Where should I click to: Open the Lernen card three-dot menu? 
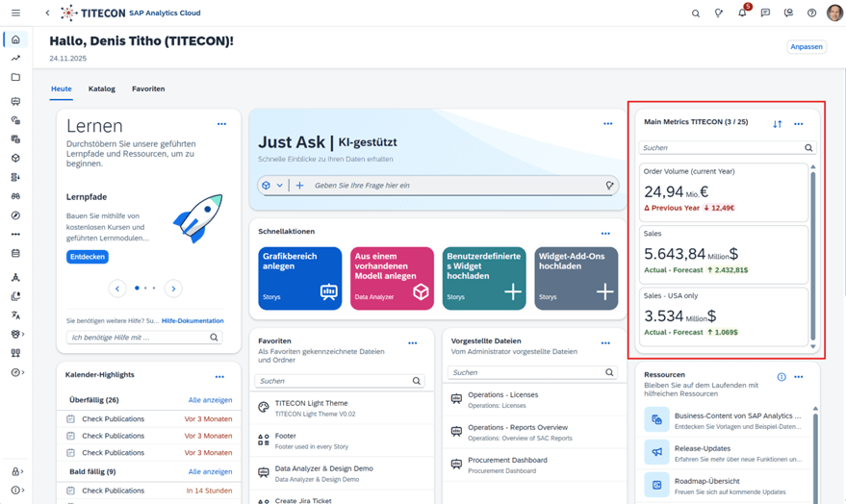[x=221, y=124]
